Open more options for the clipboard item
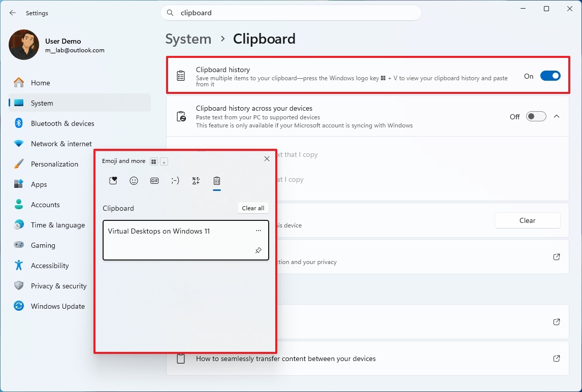582x392 pixels. [258, 231]
